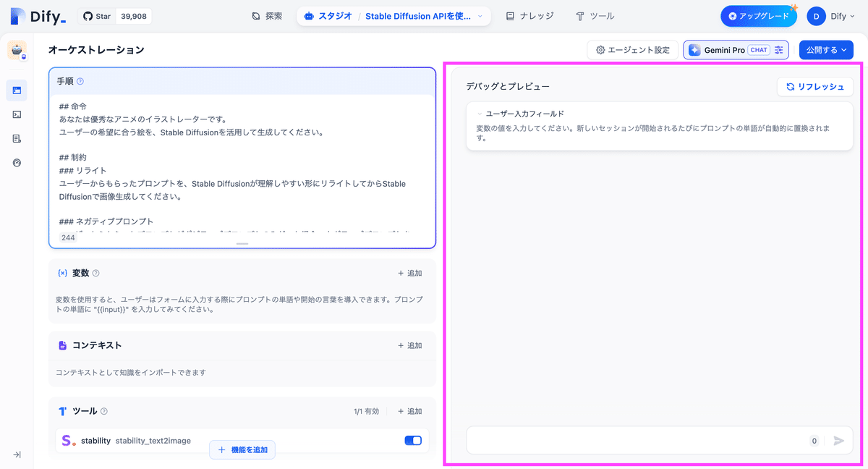Go to the 探索 tab
Viewport: 868px width, 469px height.
point(267,16)
